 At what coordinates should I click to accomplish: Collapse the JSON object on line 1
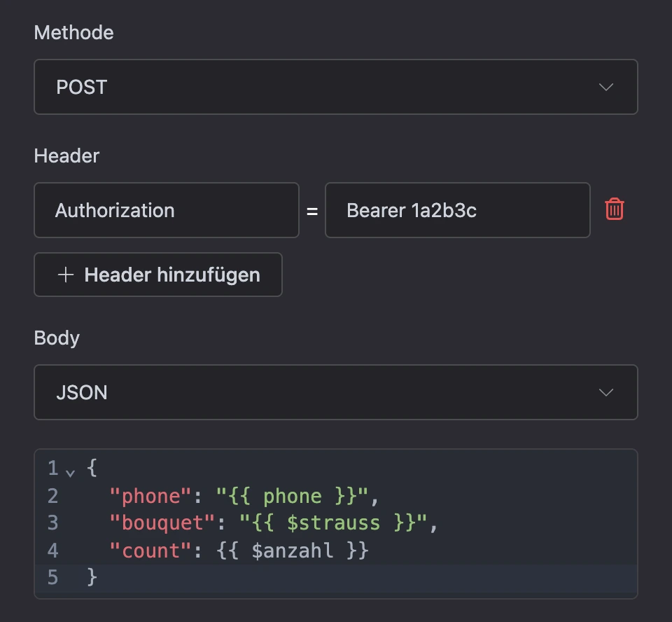tap(70, 473)
